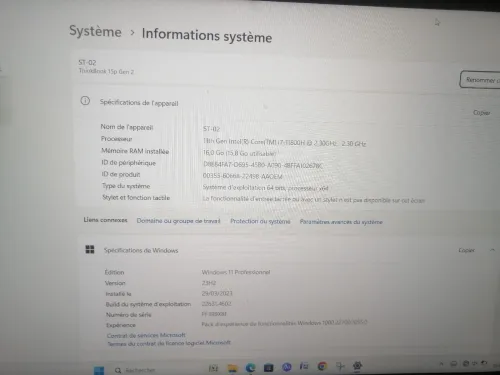The height and width of the screenshot is (375, 500).
Task: Select the Type du système value
Action: click(x=266, y=188)
